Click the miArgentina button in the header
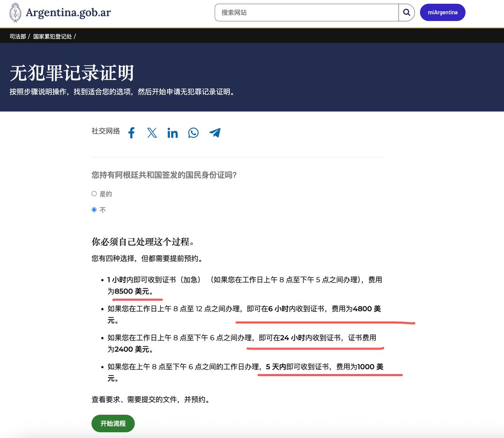The image size is (504, 438). click(442, 13)
